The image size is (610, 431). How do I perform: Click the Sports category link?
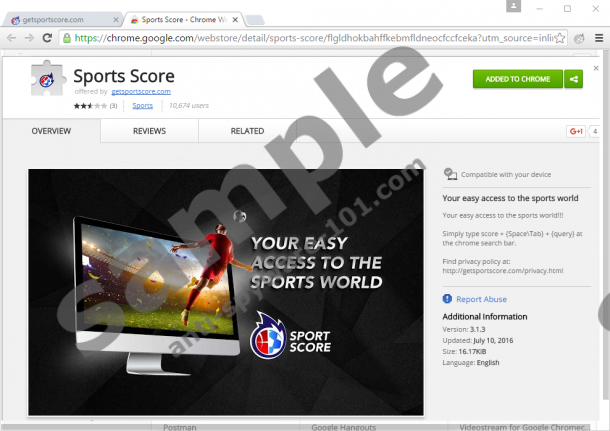tap(143, 105)
